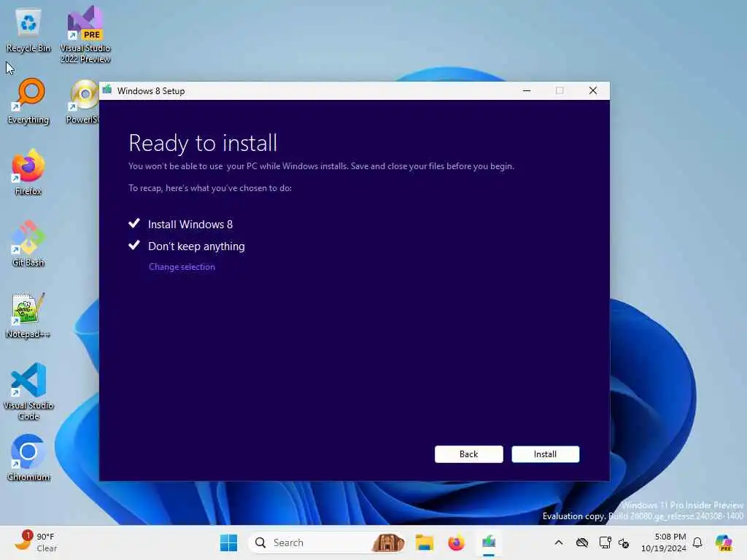Screen dimensions: 747x560
Task: Open the Copilot Preview taskbar icon
Action: tap(724, 542)
